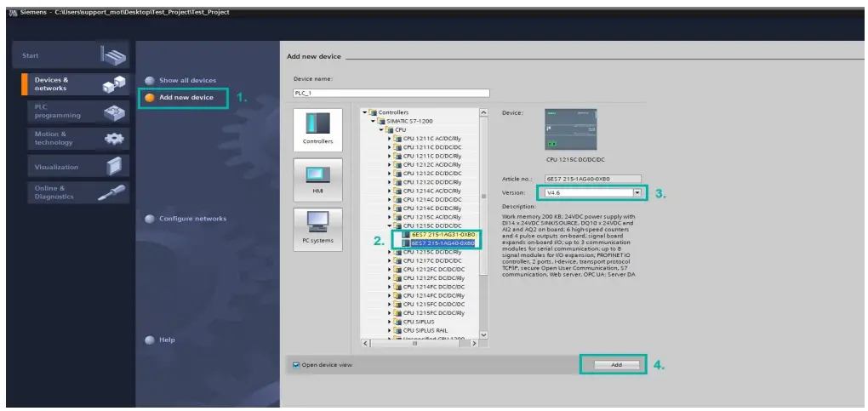This screenshot has height=411, width=868.
Task: Select the Configure networks option
Action: point(186,219)
